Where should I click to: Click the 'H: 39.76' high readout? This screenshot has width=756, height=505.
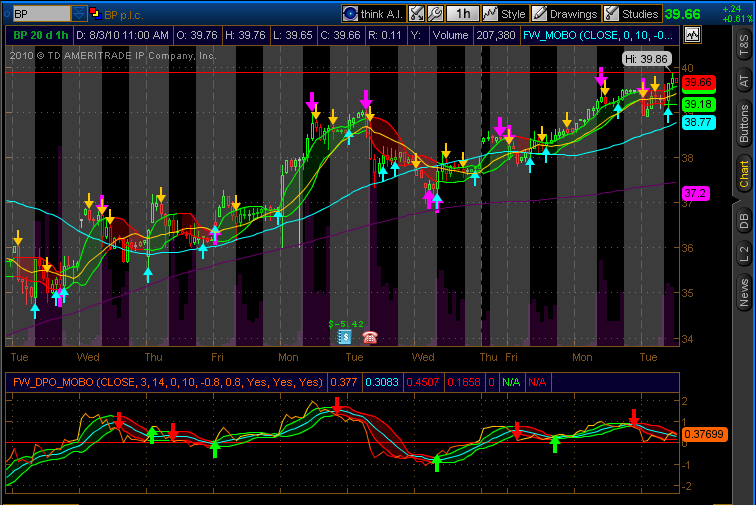point(245,35)
